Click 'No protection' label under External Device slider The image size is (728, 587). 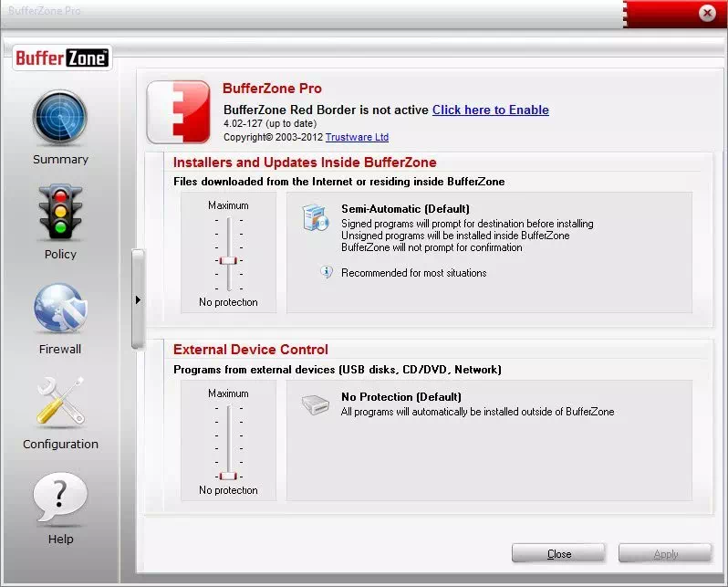[x=228, y=490]
